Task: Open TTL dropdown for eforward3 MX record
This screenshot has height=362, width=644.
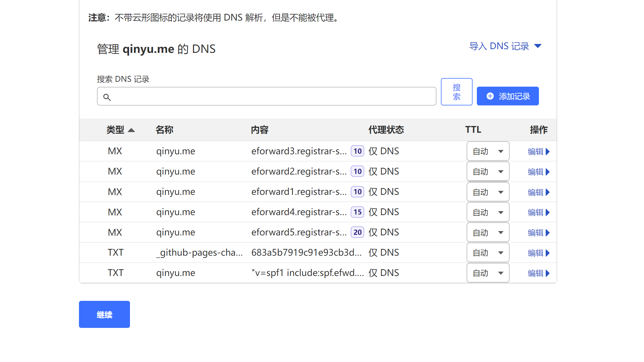Action: coord(488,151)
